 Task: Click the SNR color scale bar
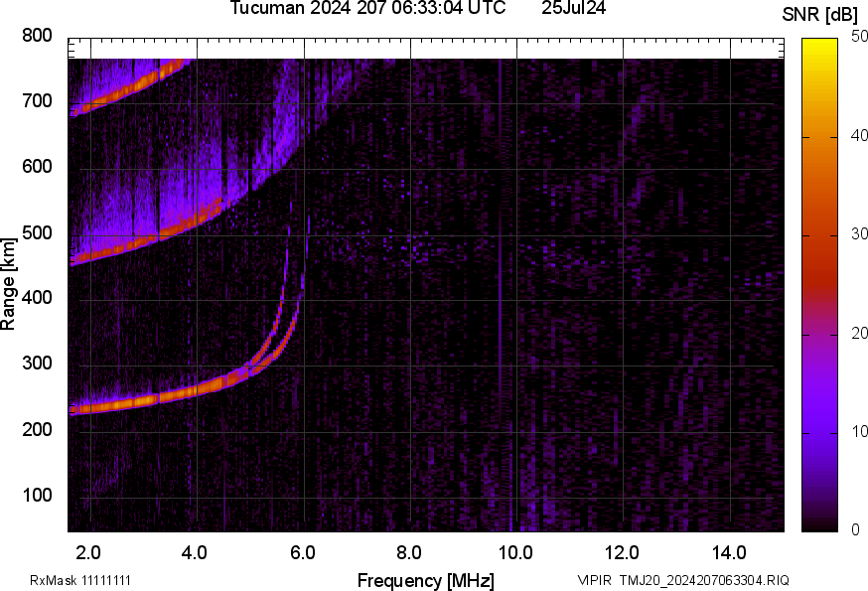819,285
